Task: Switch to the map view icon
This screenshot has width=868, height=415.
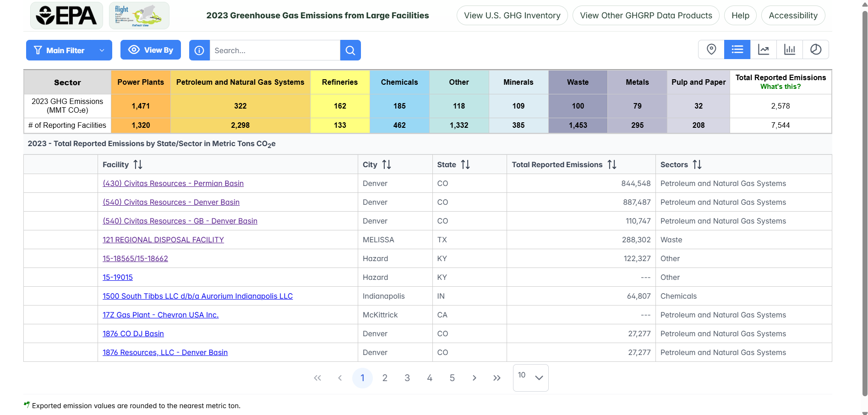Action: [x=711, y=49]
